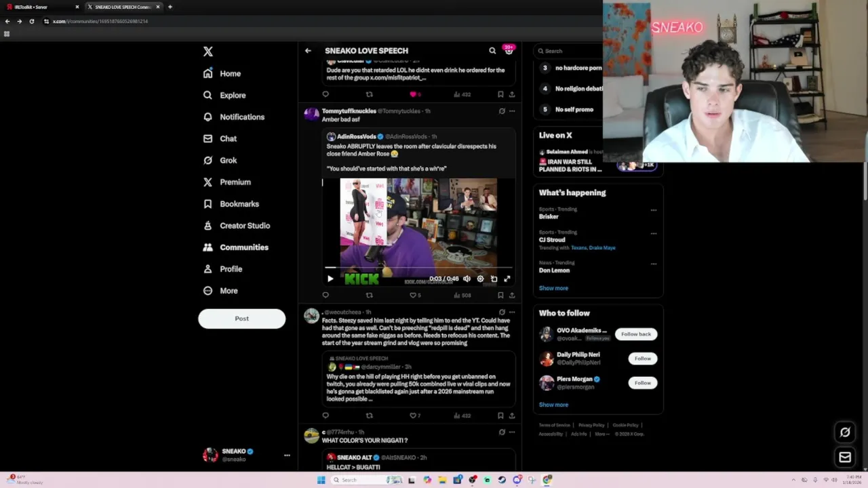
Task: Open options for Don Lemon trending topic
Action: click(654, 264)
